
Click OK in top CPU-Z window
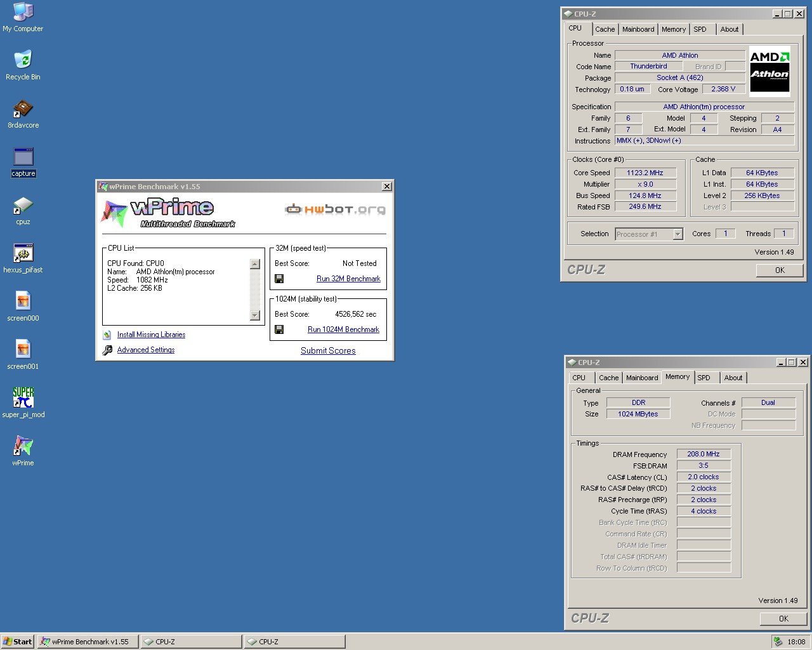click(780, 270)
